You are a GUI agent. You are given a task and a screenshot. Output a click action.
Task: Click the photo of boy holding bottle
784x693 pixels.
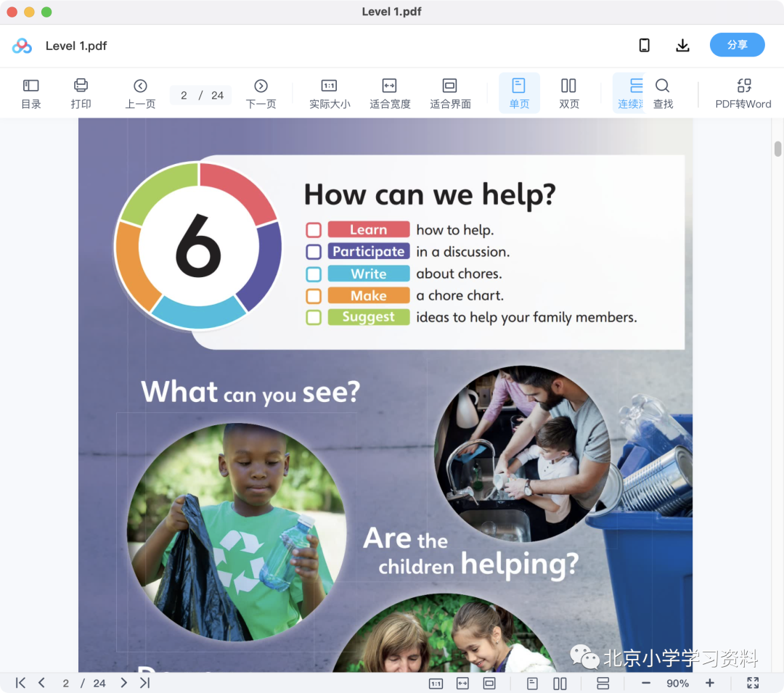pos(237,532)
